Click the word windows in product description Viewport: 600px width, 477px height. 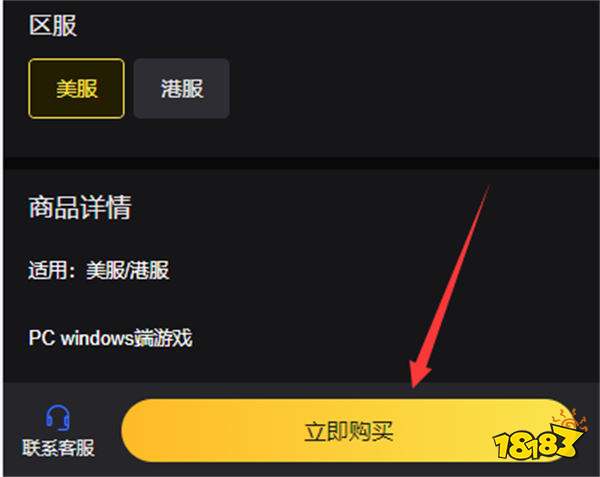[x=97, y=338]
